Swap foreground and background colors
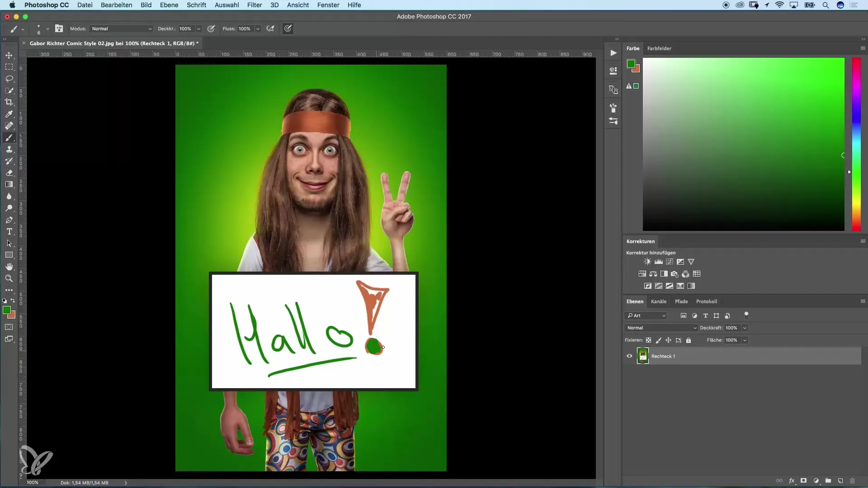 click(13, 300)
